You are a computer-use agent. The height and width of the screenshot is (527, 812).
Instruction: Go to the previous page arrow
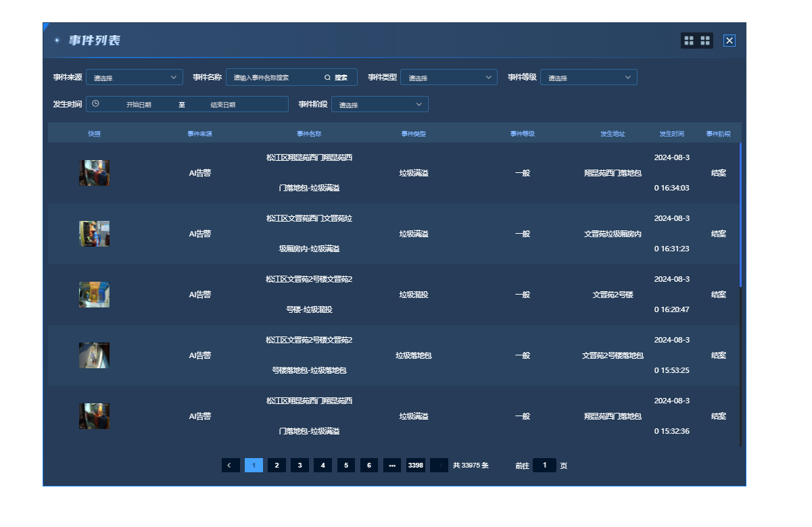tap(230, 466)
